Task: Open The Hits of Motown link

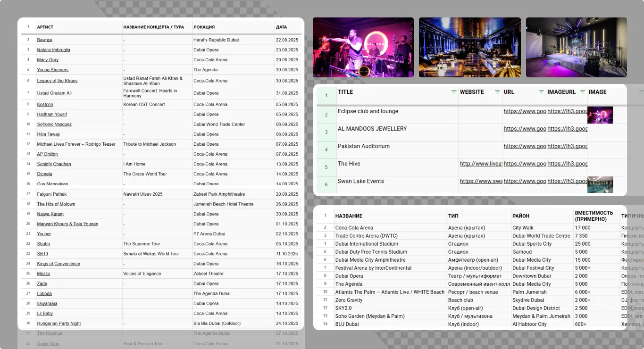Action: tap(56, 204)
